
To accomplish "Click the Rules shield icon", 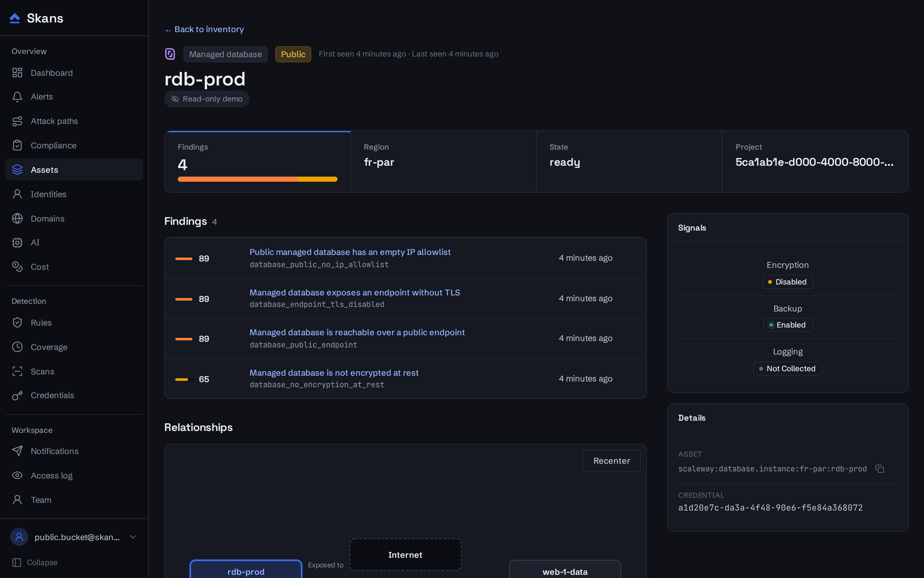I will coord(17,323).
